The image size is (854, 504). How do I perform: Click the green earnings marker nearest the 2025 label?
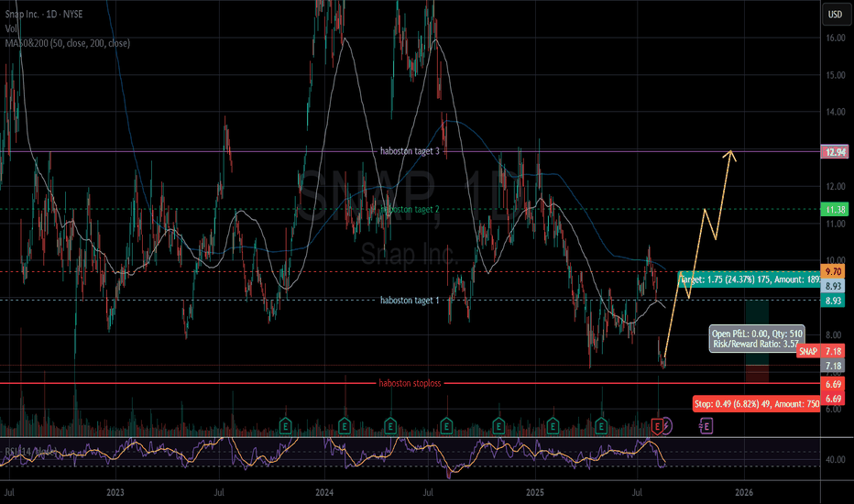[x=553, y=426]
